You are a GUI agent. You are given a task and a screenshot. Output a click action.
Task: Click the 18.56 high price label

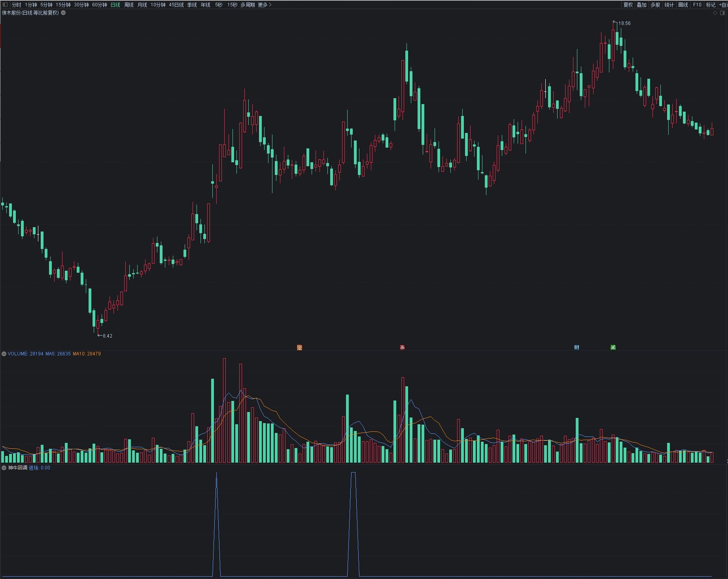(624, 23)
